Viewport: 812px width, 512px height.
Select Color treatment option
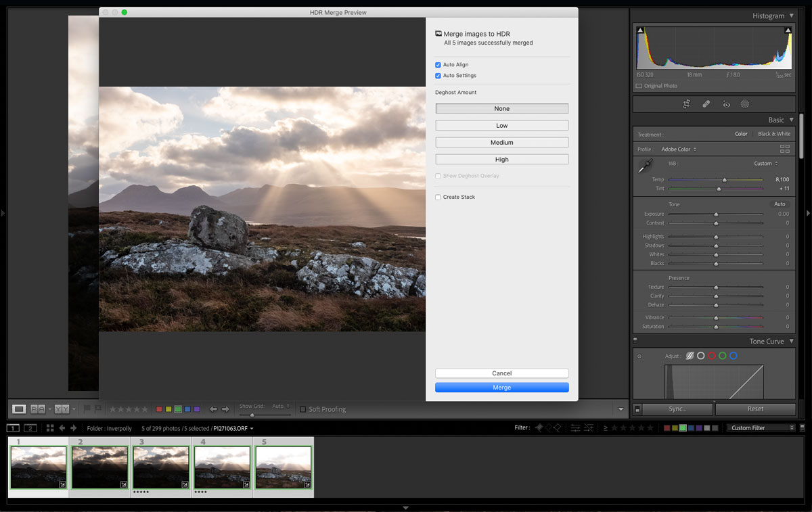pyautogui.click(x=741, y=134)
